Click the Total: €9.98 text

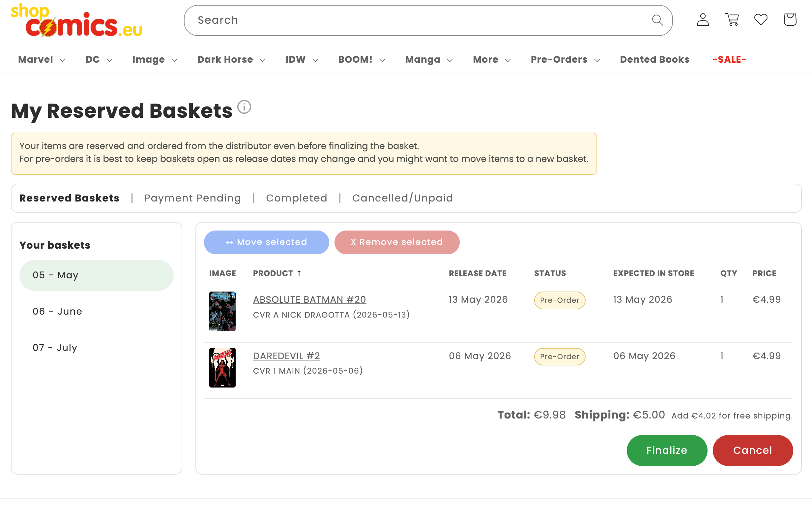click(531, 415)
